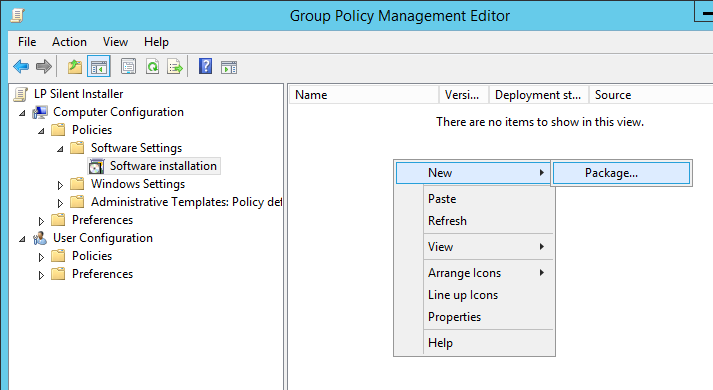The image size is (713, 390).
Task: Collapse the Software Settings node
Action: pos(60,149)
